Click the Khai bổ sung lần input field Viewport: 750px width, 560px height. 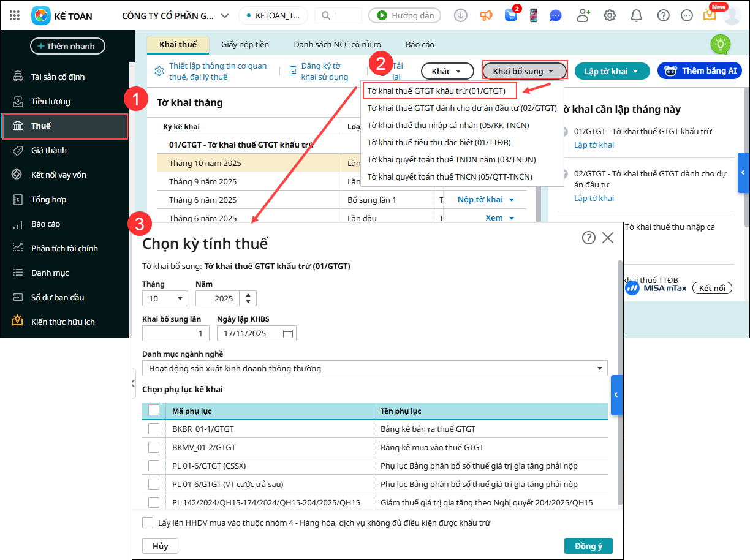click(175, 333)
